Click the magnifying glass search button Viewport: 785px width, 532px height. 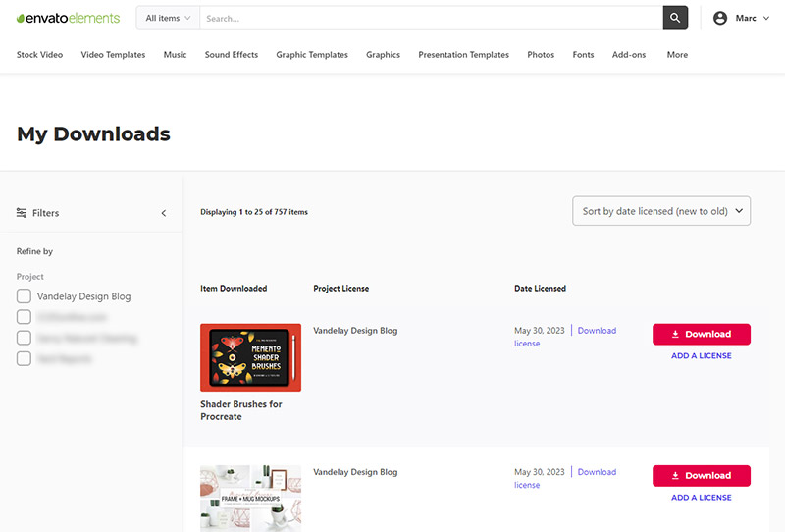coord(675,18)
